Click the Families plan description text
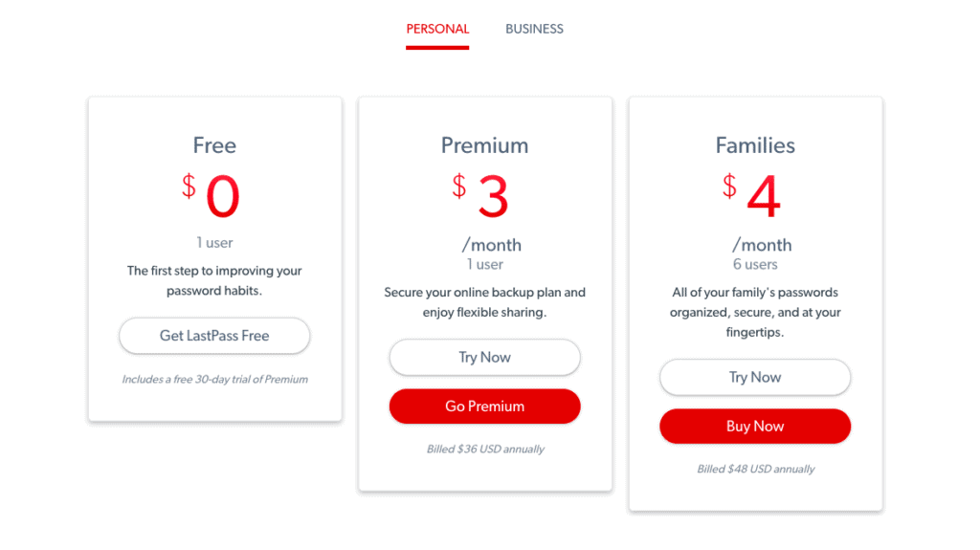 755,312
